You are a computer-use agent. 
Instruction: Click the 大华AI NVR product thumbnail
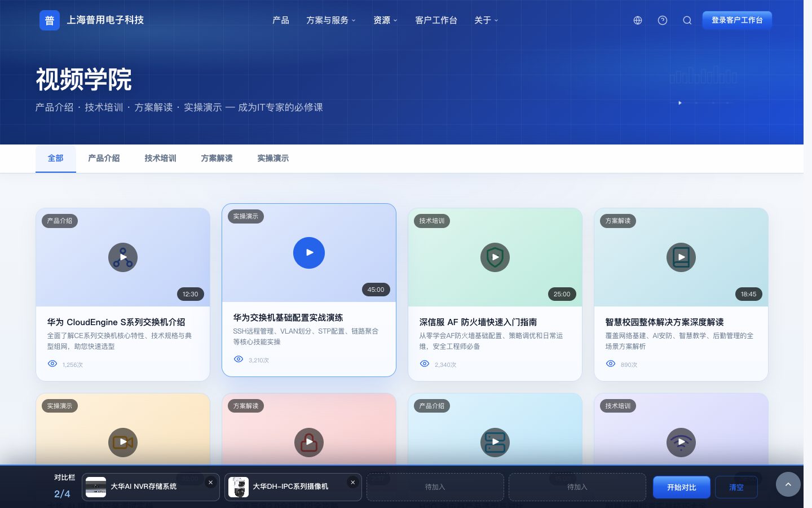click(96, 487)
